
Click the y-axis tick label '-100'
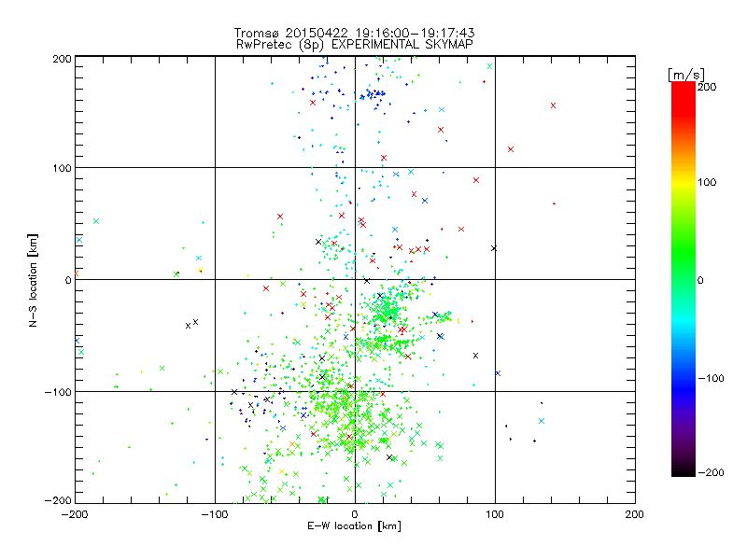click(x=58, y=392)
